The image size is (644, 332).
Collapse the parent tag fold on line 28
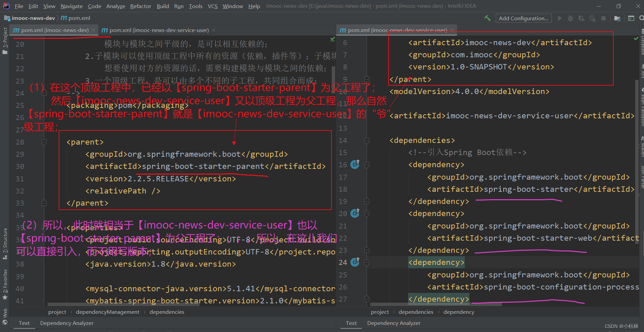[x=44, y=142]
